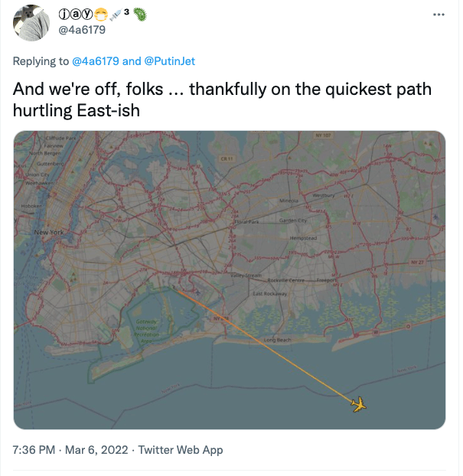
Task: Click the Twitter Web App source link
Action: coord(179,450)
